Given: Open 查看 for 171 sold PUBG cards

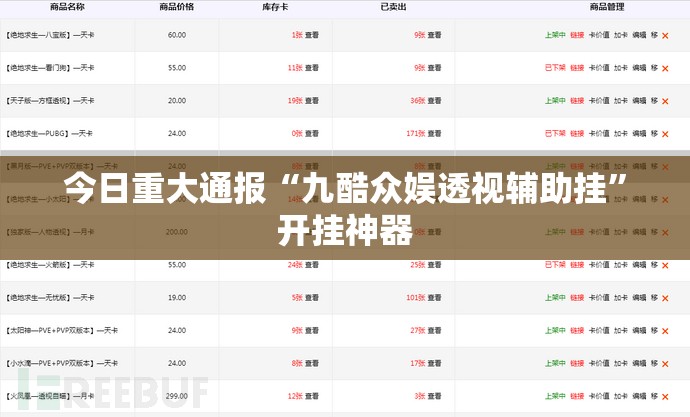Looking at the screenshot, I should click(435, 134).
